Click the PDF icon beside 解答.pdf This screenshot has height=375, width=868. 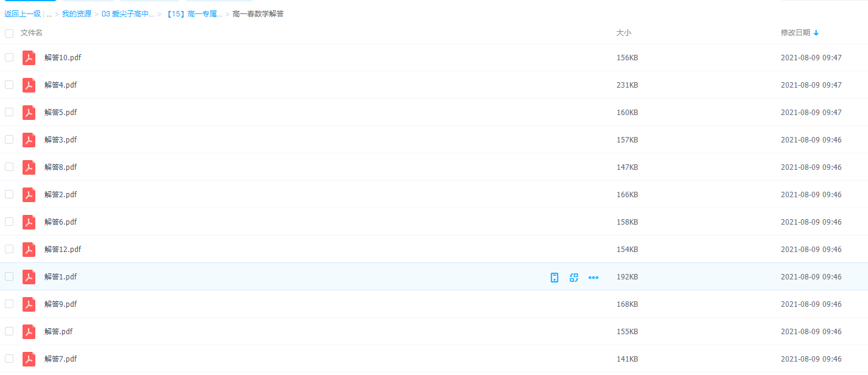tap(29, 332)
